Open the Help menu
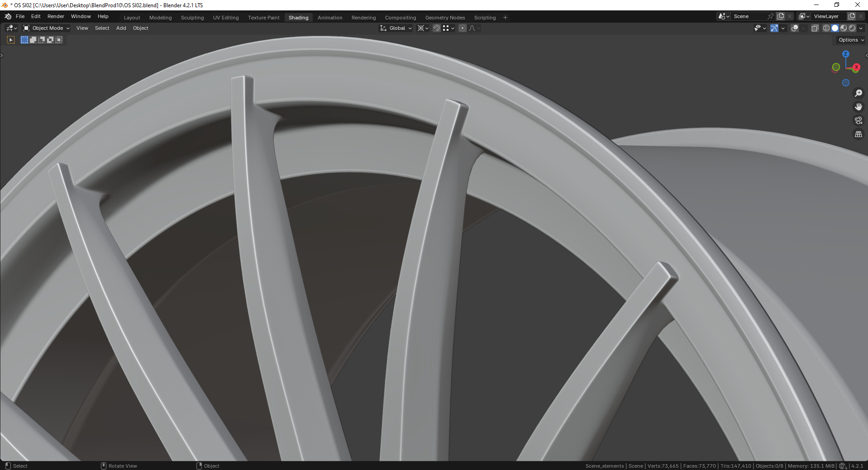Screen dimensions: 868x470 tap(103, 16)
